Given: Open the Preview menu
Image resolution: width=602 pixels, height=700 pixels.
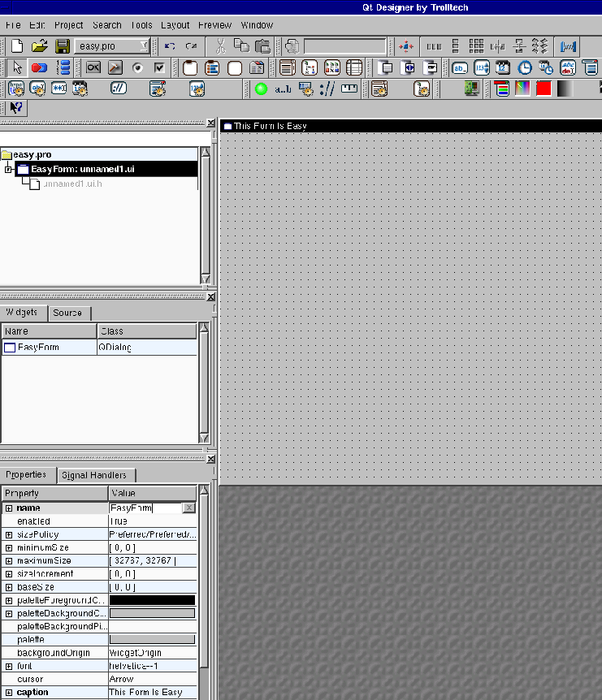Looking at the screenshot, I should pyautogui.click(x=214, y=25).
